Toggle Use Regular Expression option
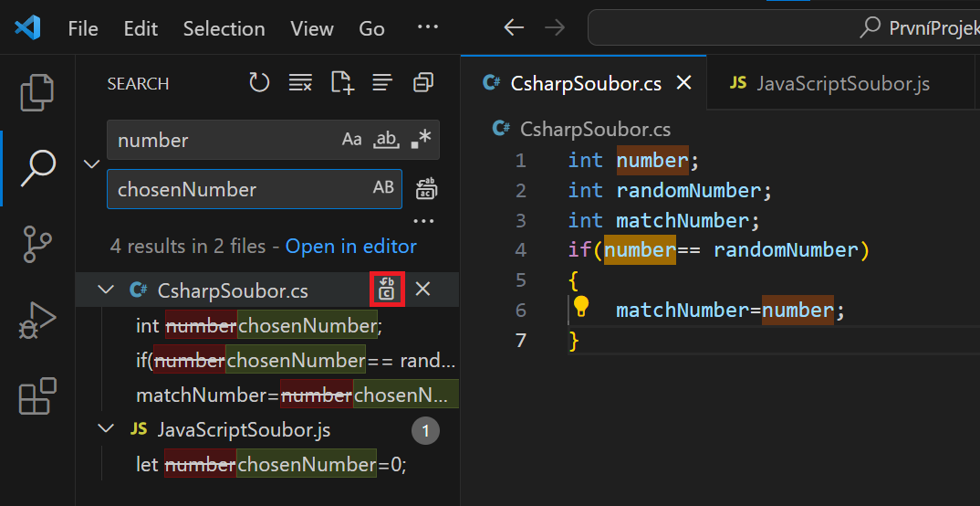 tap(421, 140)
